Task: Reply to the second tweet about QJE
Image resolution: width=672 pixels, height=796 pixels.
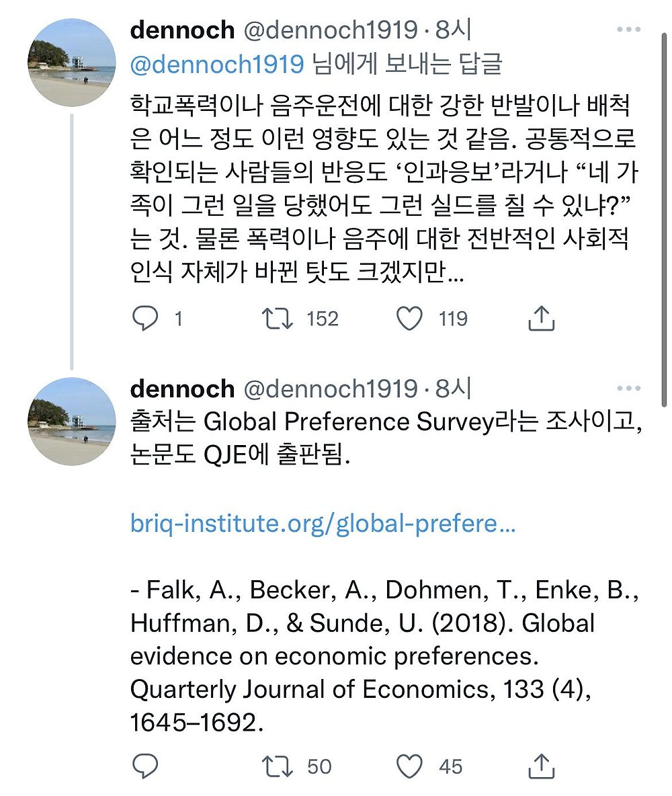Action: click(x=144, y=766)
